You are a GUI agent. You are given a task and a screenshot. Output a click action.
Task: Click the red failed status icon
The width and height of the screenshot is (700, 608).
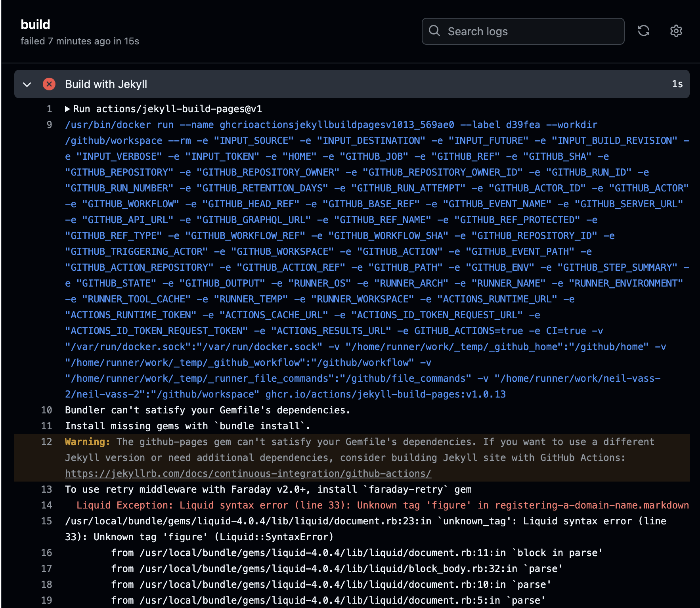click(49, 84)
